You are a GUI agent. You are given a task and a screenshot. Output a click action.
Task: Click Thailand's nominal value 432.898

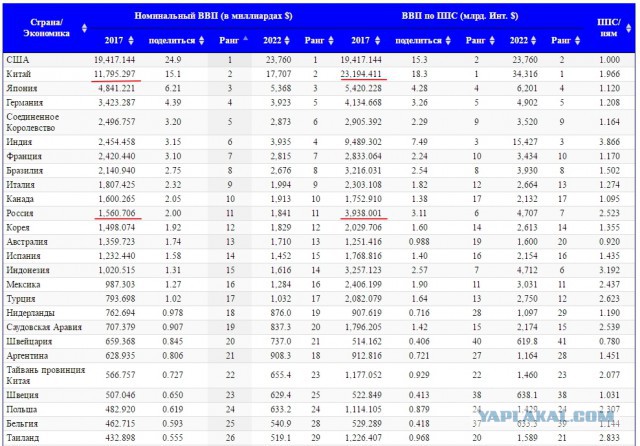(120, 438)
